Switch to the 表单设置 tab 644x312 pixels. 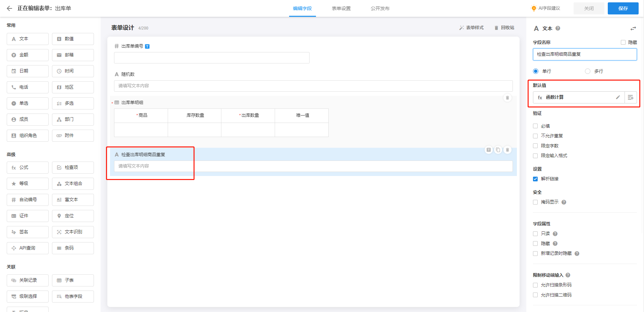tap(341, 8)
